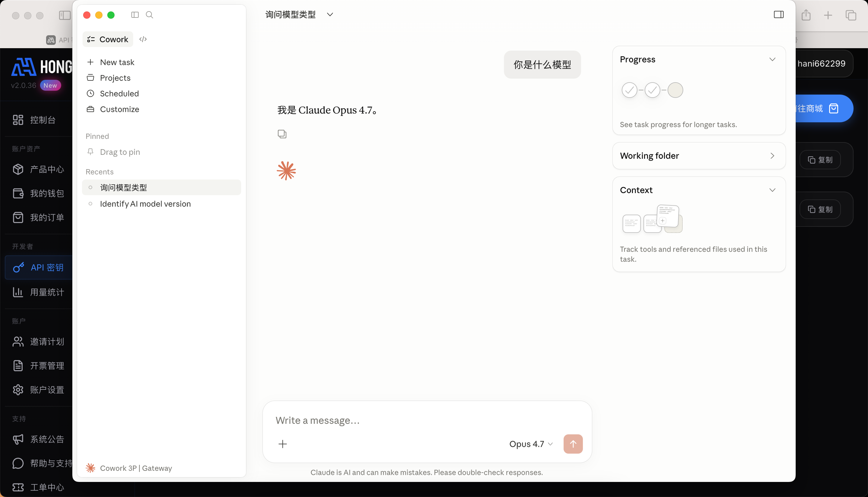Open recent chat Identify AI model version
Viewport: 868px width, 497px height.
click(x=162, y=204)
